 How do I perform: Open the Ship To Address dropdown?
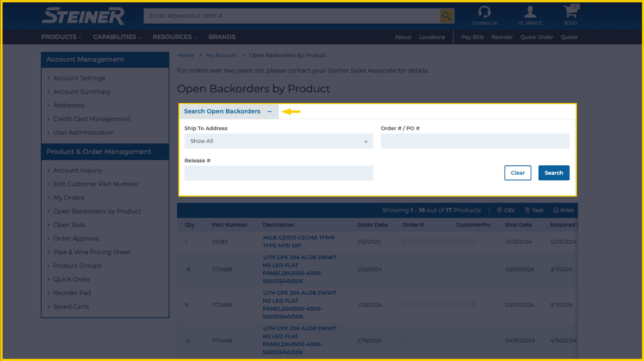[279, 141]
